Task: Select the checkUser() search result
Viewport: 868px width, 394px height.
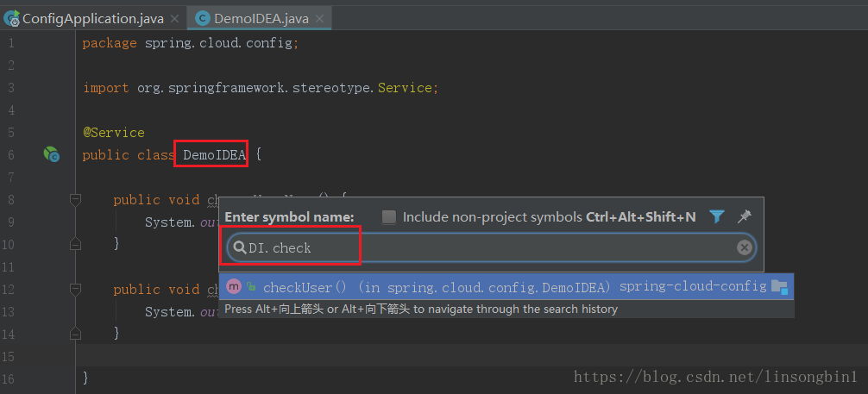Action: point(506,286)
